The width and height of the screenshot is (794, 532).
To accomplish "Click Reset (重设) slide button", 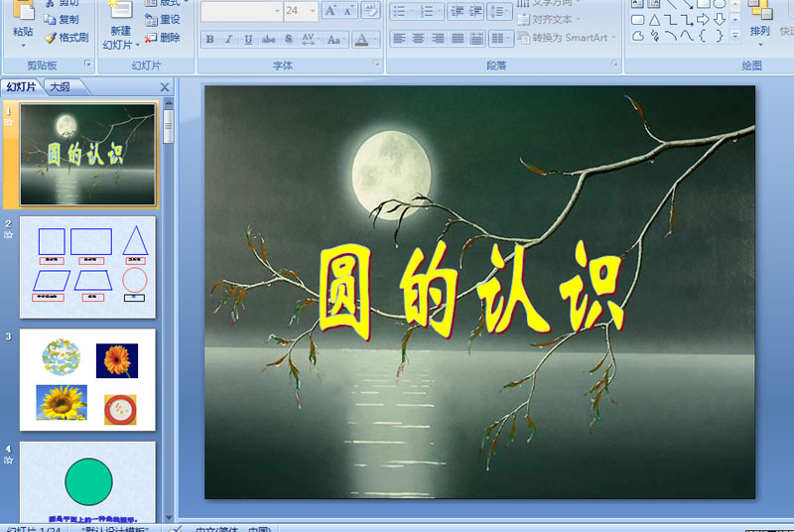I will pos(163,20).
